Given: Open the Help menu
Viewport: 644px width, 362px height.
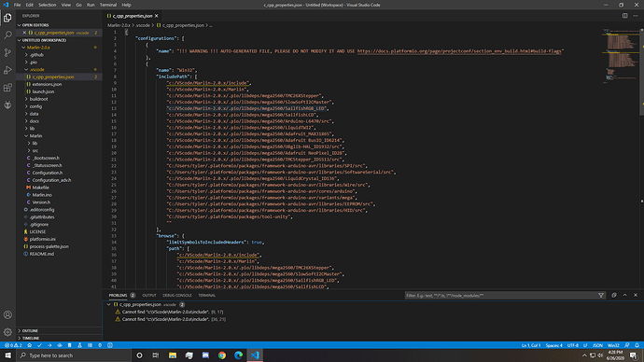Looking at the screenshot, I should (126, 5).
